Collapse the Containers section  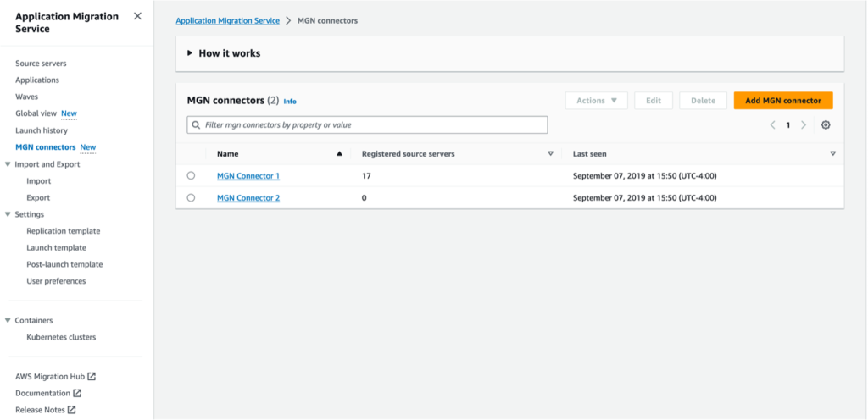click(x=8, y=321)
